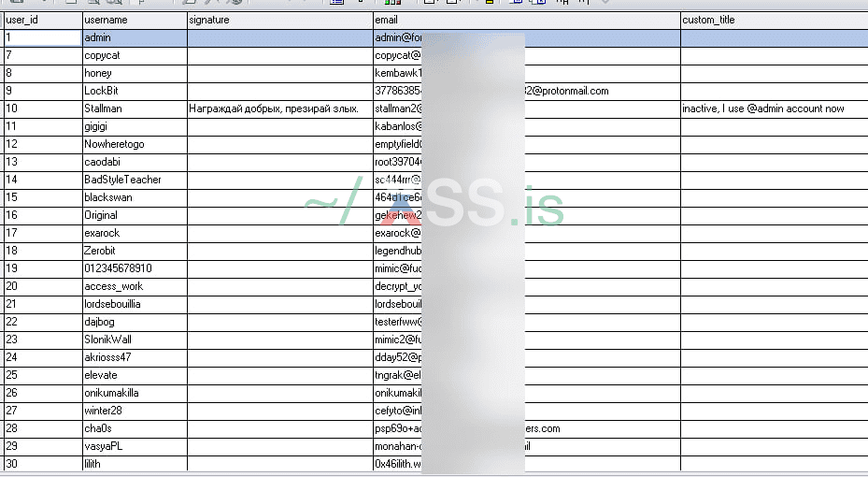Click the 'dajbog' username cell
The width and height of the screenshot is (868, 477).
click(135, 322)
